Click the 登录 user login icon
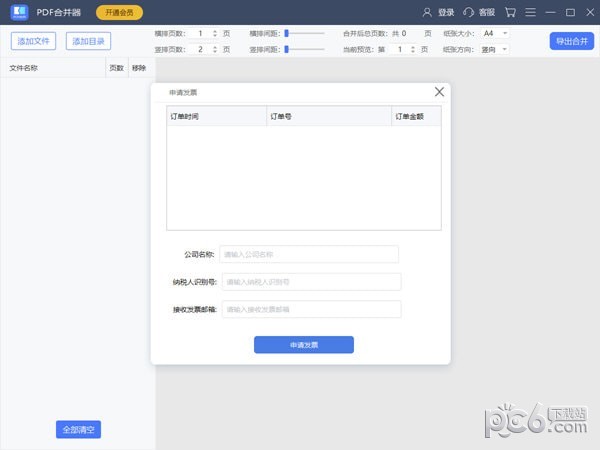Image resolution: width=600 pixels, height=450 pixels. (427, 13)
